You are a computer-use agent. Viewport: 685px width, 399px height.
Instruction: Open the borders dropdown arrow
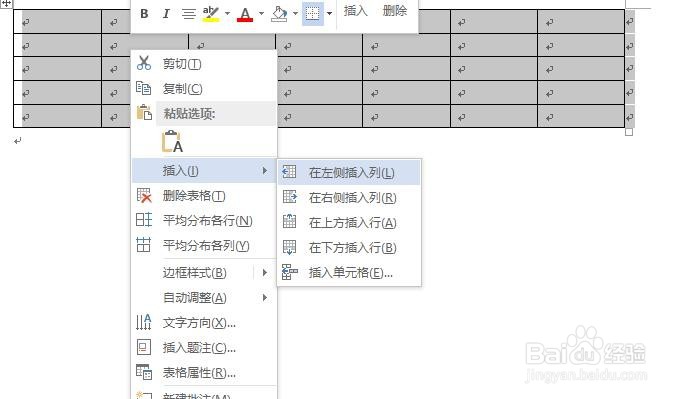pyautogui.click(x=329, y=14)
